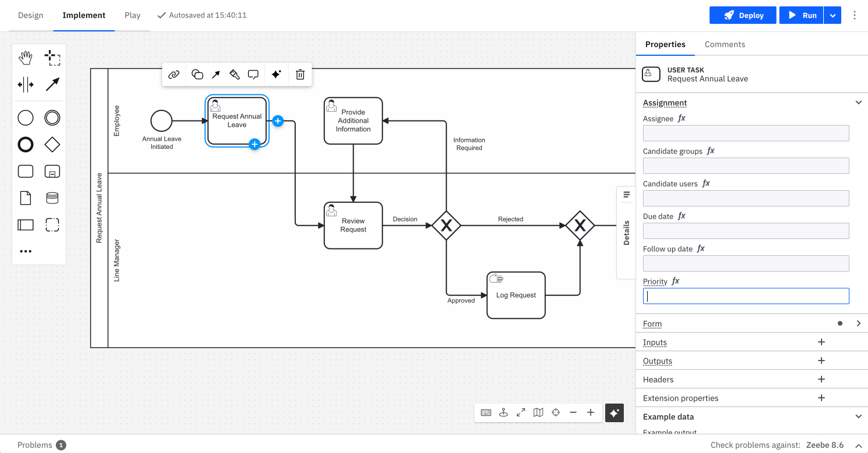
Task: Open the Problems panel at the bottom
Action: [35, 444]
